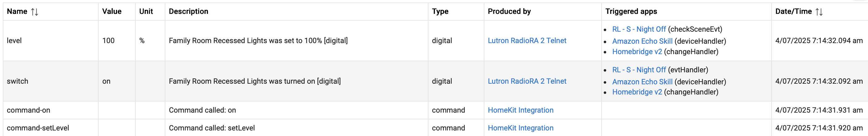
Task: Open Amazon Echo Skill link in level row
Action: coord(642,41)
